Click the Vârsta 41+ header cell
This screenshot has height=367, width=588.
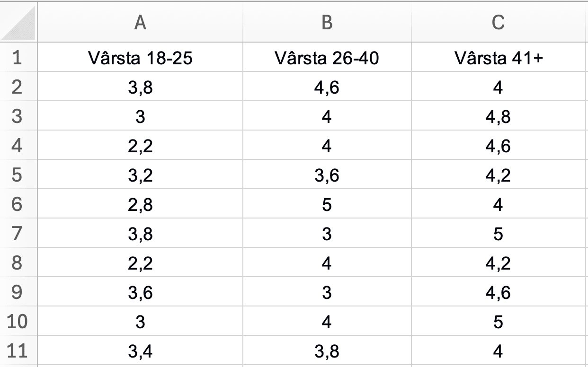pyautogui.click(x=498, y=58)
